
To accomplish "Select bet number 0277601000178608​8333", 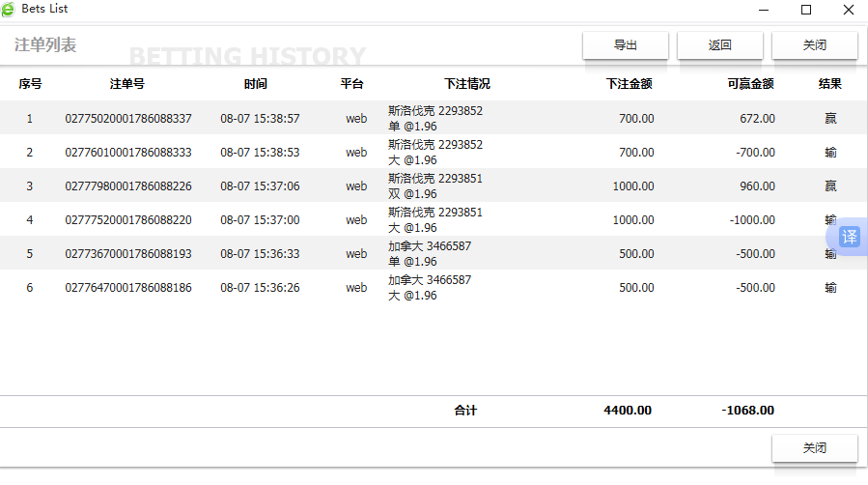I will click(128, 153).
